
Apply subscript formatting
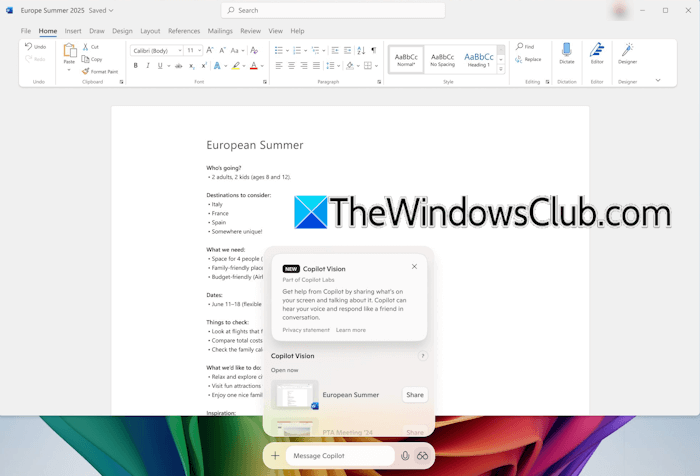(x=191, y=66)
